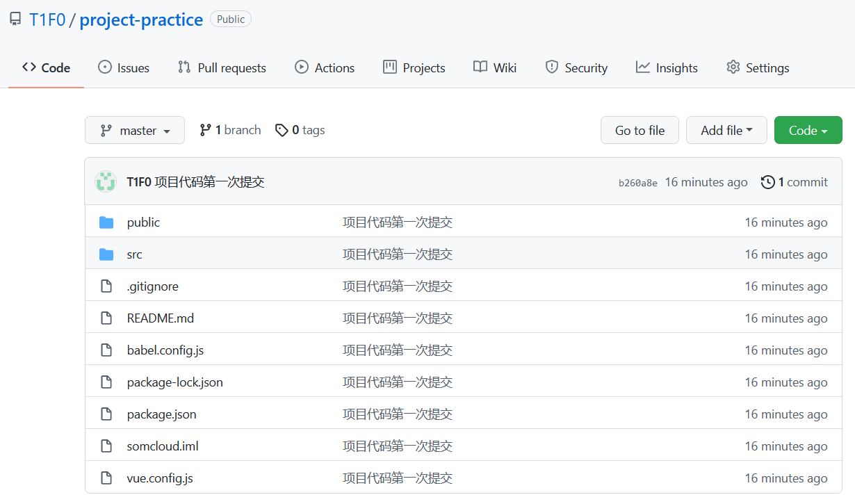Open commit message in package-lock.json row

click(398, 382)
